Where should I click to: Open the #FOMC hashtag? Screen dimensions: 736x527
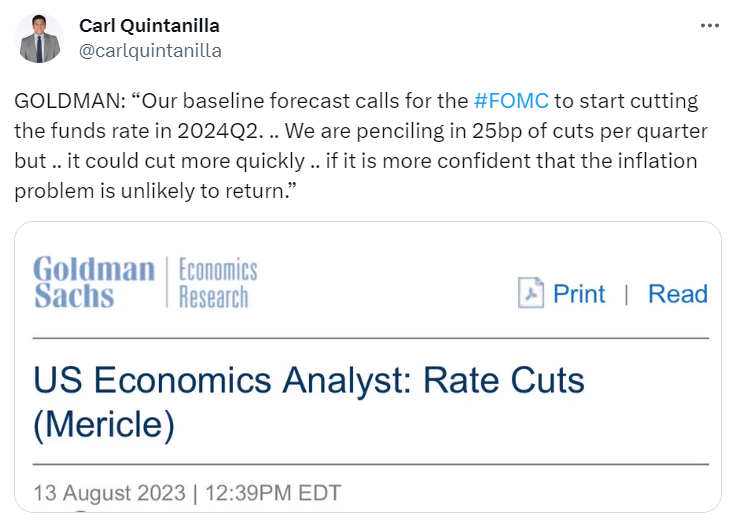(x=511, y=101)
